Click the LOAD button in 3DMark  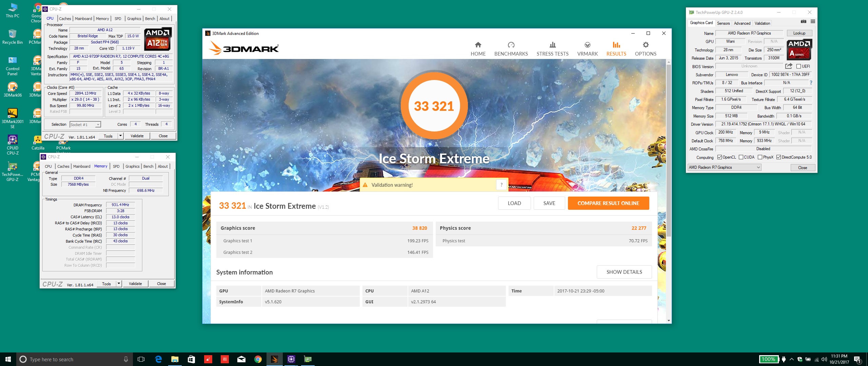click(514, 203)
